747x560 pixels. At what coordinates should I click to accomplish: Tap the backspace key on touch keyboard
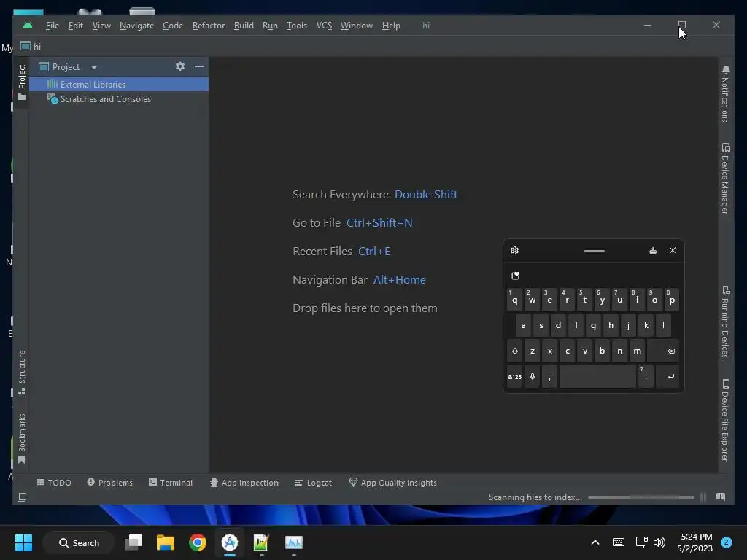click(664, 351)
